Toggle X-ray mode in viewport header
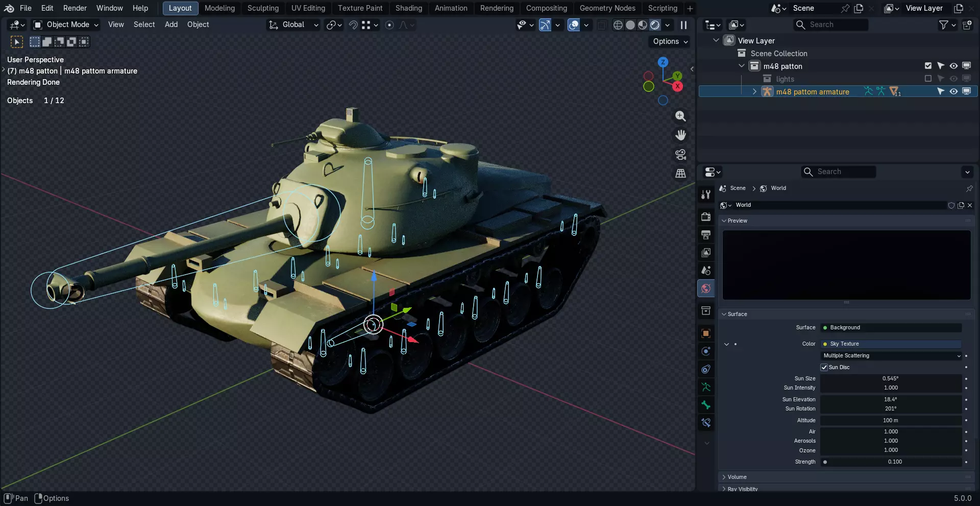This screenshot has height=506, width=980. click(602, 25)
